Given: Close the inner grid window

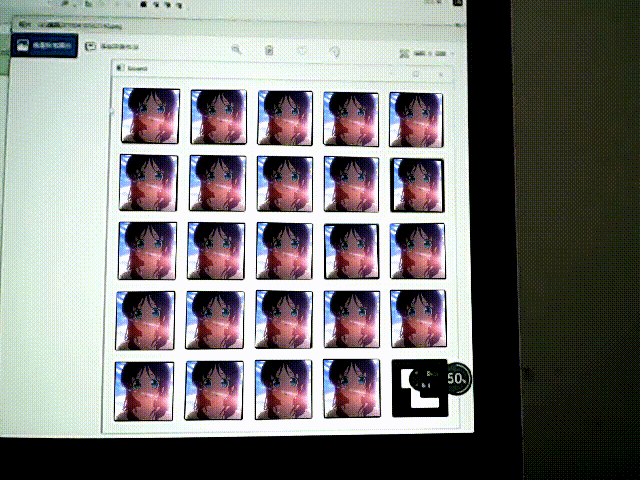Looking at the screenshot, I should click(441, 75).
